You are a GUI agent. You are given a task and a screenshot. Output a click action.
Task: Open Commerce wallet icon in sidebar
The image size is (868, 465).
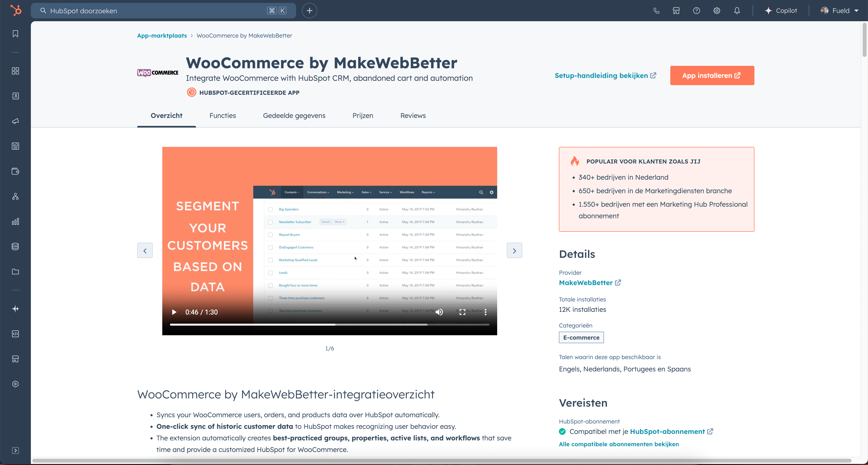[x=15, y=171]
